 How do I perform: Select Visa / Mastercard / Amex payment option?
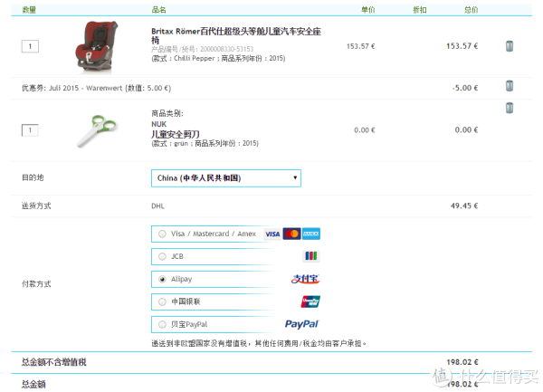(x=162, y=234)
